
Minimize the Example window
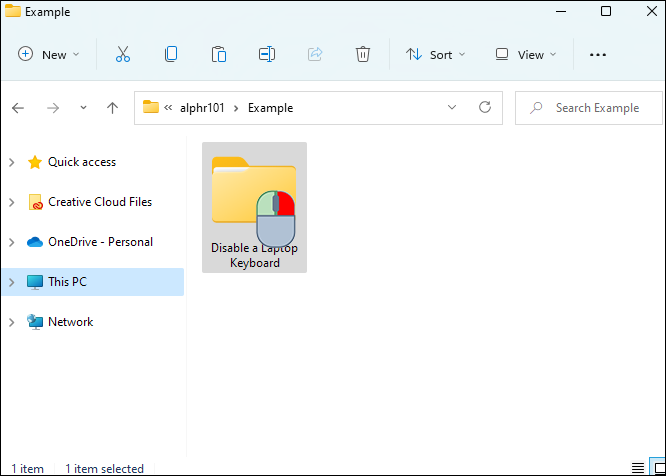pyautogui.click(x=561, y=11)
